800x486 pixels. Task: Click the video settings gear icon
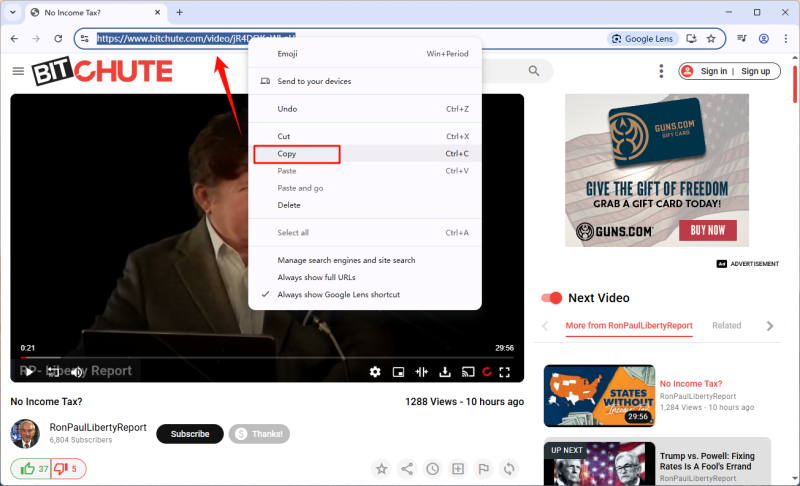(375, 372)
